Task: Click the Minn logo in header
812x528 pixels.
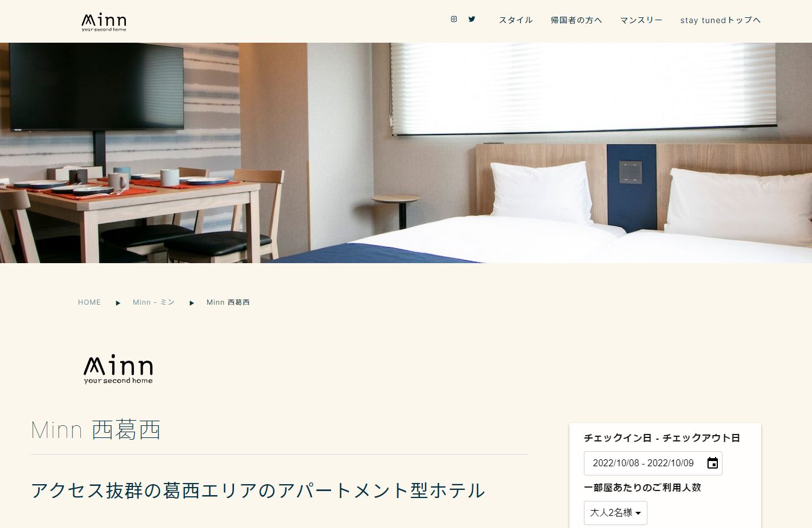Action: pos(104,22)
